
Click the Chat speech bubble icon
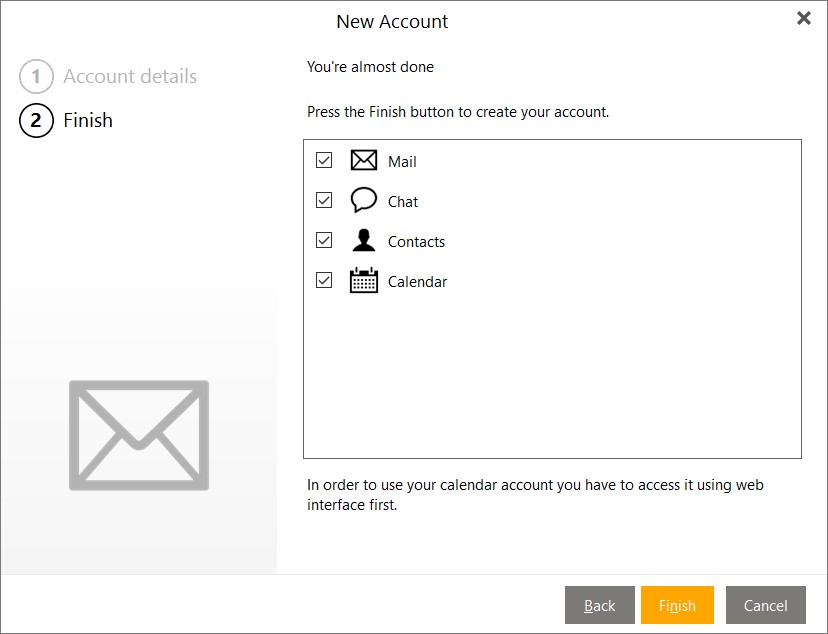coord(364,200)
